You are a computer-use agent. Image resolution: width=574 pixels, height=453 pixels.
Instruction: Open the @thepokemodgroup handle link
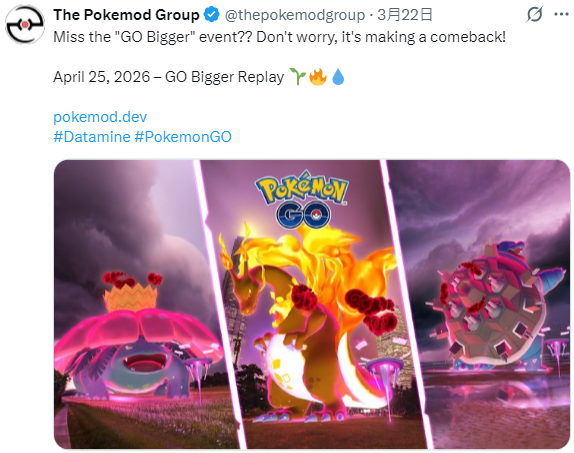pyautogui.click(x=295, y=15)
